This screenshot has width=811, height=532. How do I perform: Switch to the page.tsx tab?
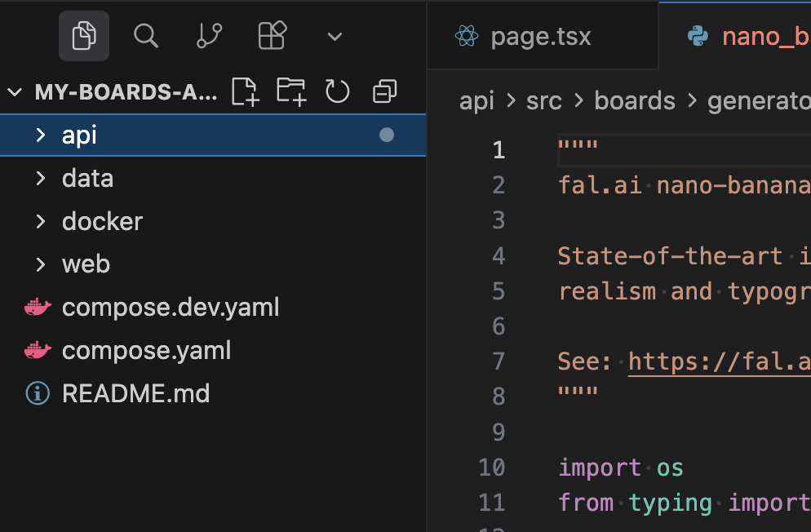pos(540,37)
